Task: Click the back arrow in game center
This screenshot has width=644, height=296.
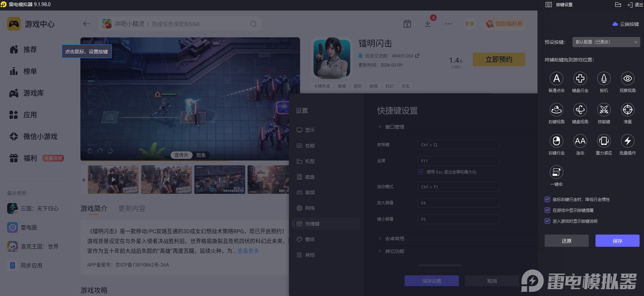Action: [86, 24]
